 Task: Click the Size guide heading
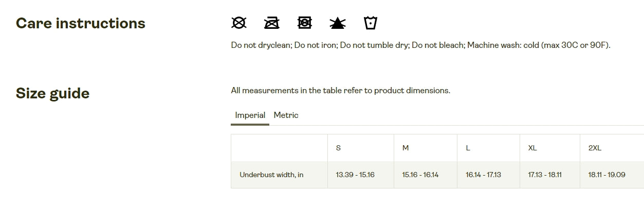(53, 93)
